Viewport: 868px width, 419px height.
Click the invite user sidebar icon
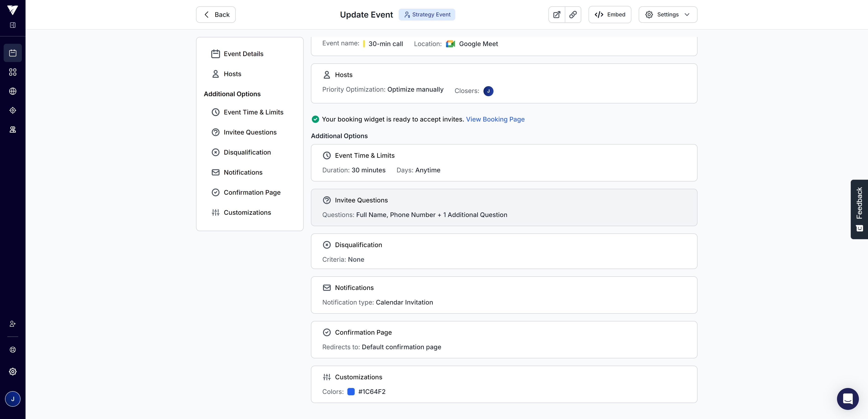click(x=13, y=324)
